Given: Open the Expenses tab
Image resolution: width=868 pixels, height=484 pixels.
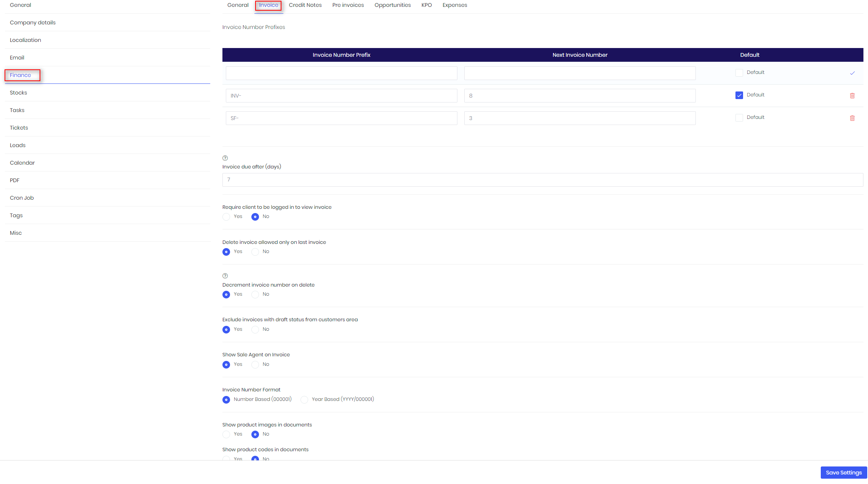Looking at the screenshot, I should (x=454, y=5).
